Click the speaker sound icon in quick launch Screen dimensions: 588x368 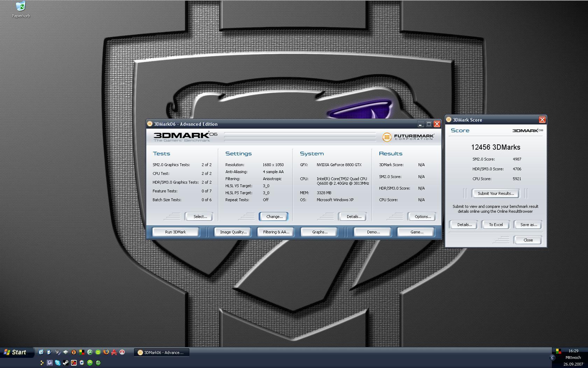(x=57, y=352)
